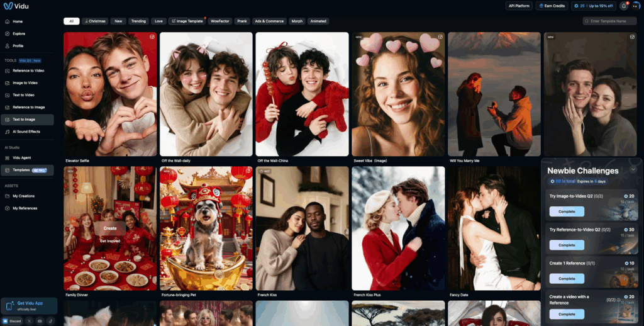Screen dimensions: 644x326
Task: Click the Vidu logo
Action: (16, 6)
